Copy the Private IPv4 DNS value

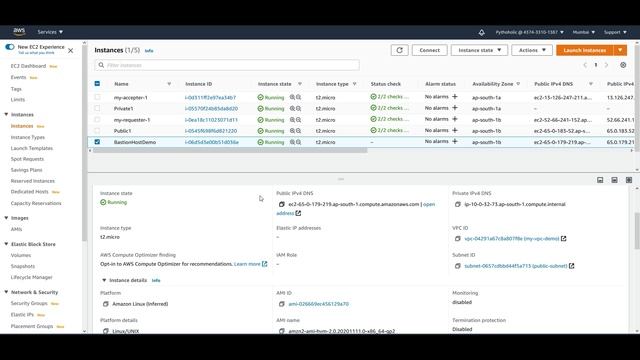coord(458,204)
